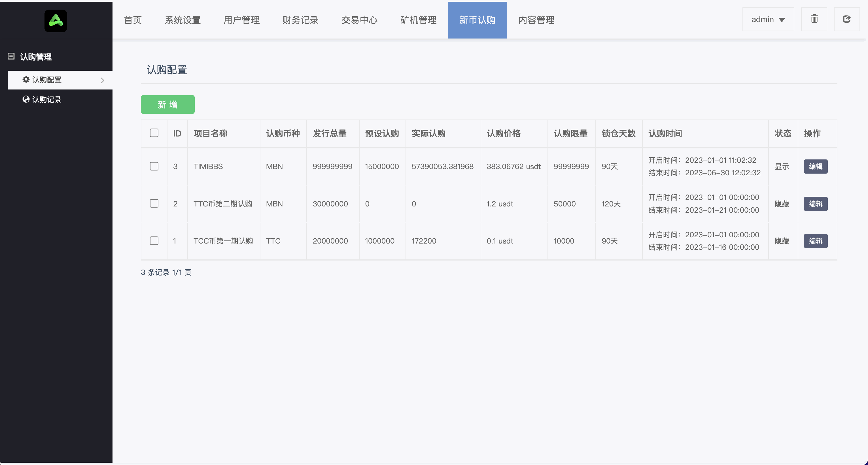
Task: Expand the chevron on 认购配置 sidebar entry
Action: click(x=103, y=80)
